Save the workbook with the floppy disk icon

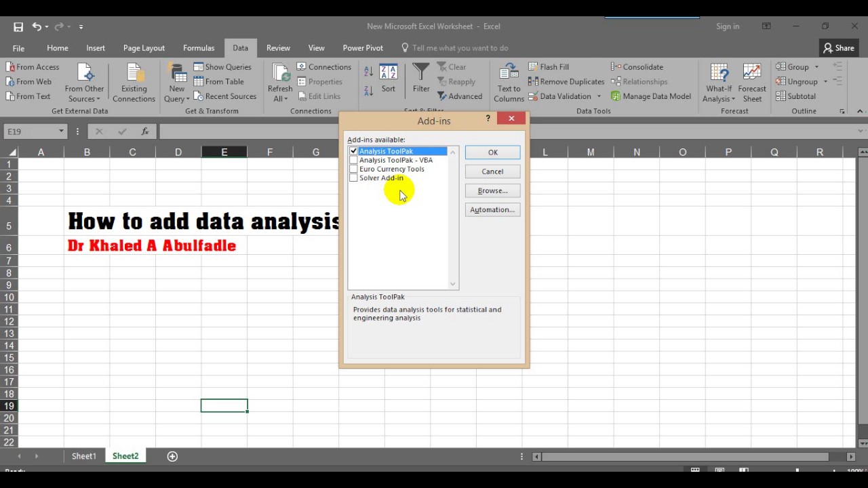(18, 27)
